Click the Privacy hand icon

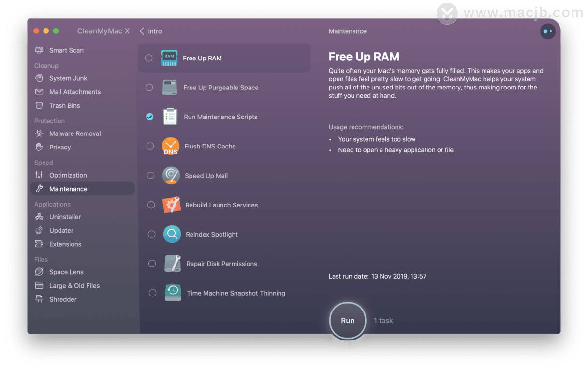tap(39, 147)
